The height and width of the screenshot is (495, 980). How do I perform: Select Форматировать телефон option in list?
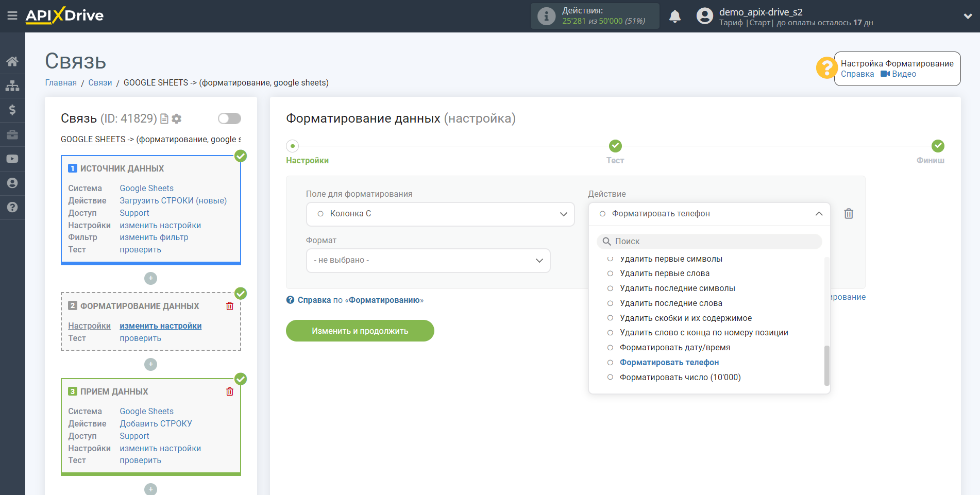[x=669, y=363]
